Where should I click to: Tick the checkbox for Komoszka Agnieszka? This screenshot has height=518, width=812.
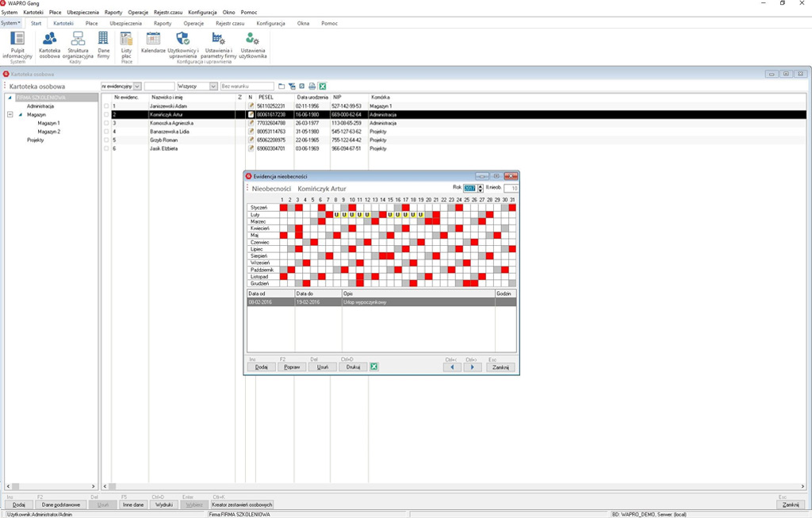(106, 123)
